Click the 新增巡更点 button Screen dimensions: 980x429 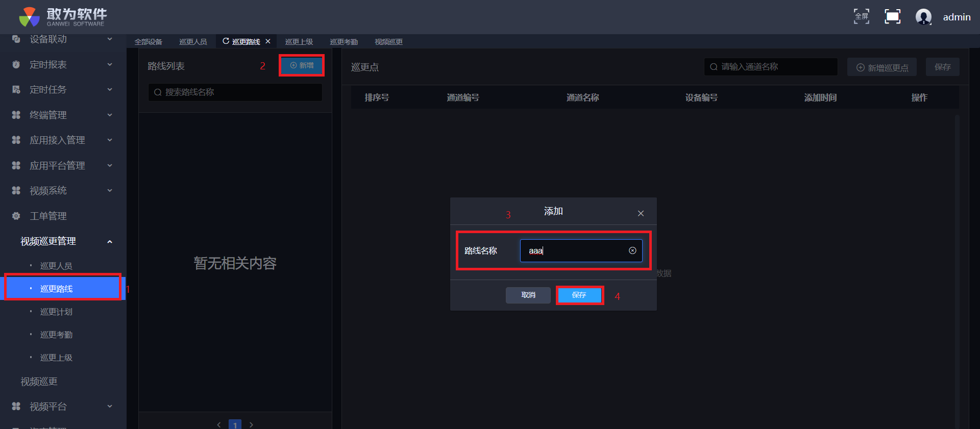(882, 67)
